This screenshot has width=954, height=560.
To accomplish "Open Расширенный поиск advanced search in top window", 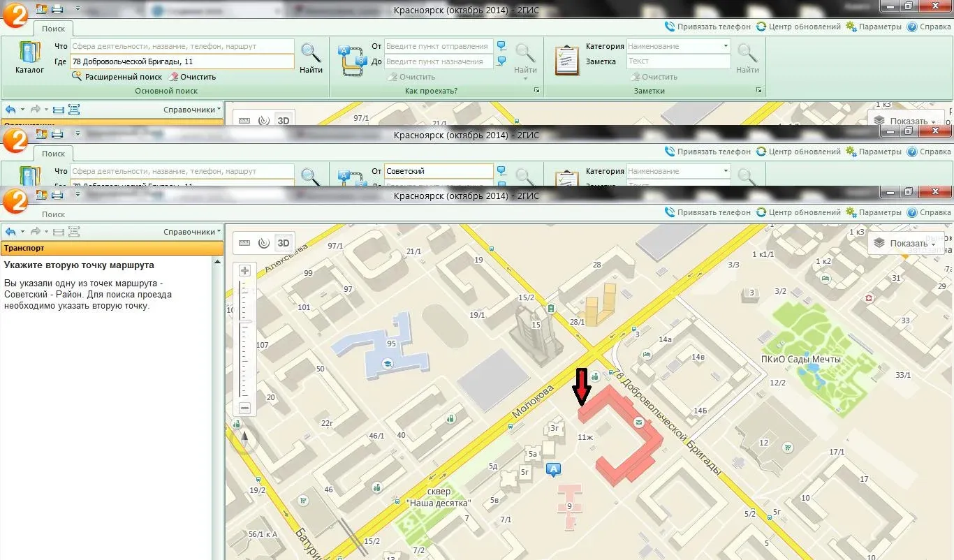I will [x=117, y=77].
